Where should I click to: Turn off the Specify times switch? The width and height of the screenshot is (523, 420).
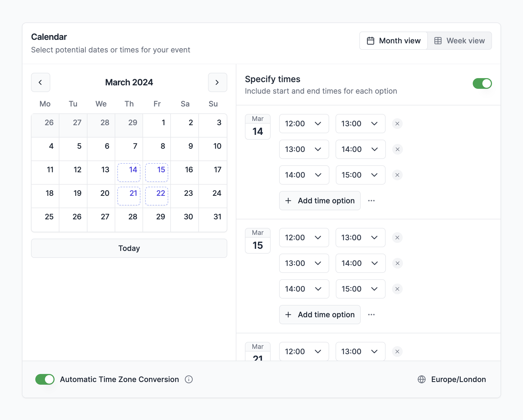[482, 83]
